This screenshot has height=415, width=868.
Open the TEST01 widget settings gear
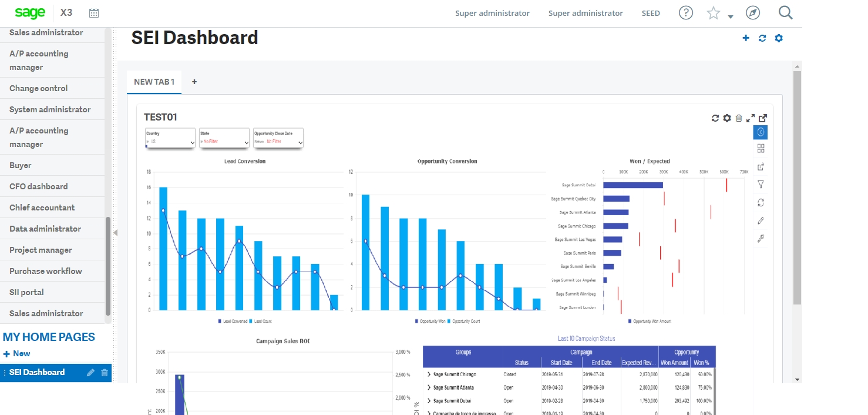[x=727, y=118]
